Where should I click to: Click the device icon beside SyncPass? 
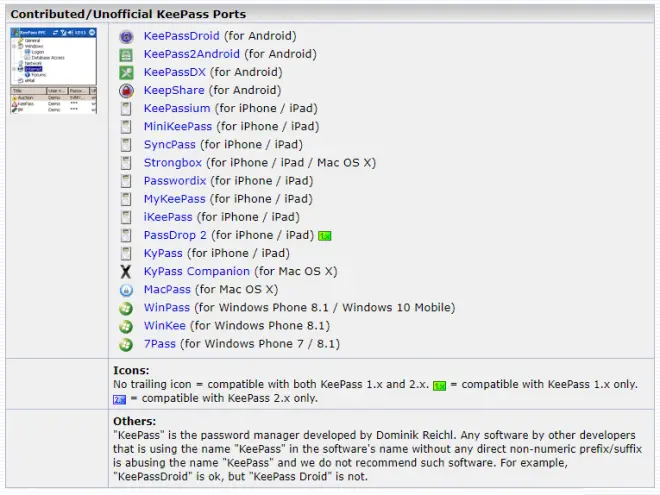click(x=126, y=145)
